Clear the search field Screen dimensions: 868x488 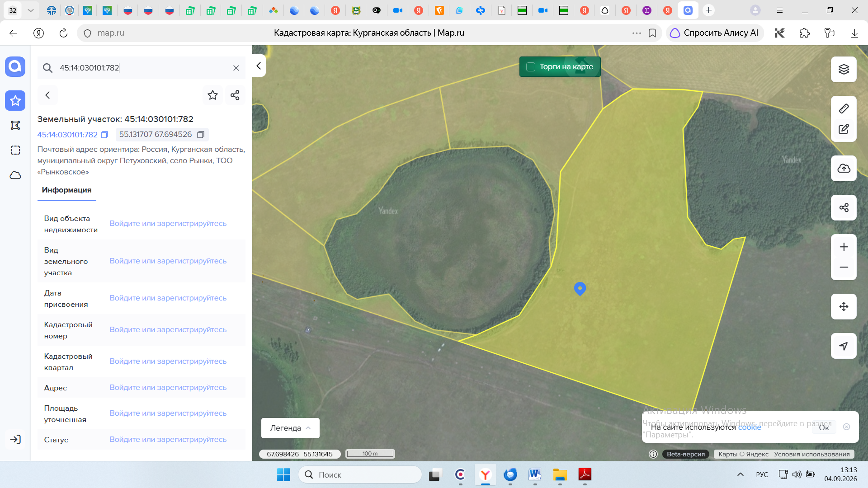click(x=236, y=68)
